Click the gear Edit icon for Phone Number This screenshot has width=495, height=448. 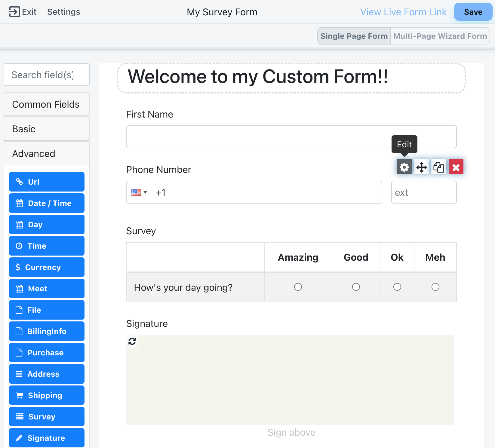[x=404, y=167]
